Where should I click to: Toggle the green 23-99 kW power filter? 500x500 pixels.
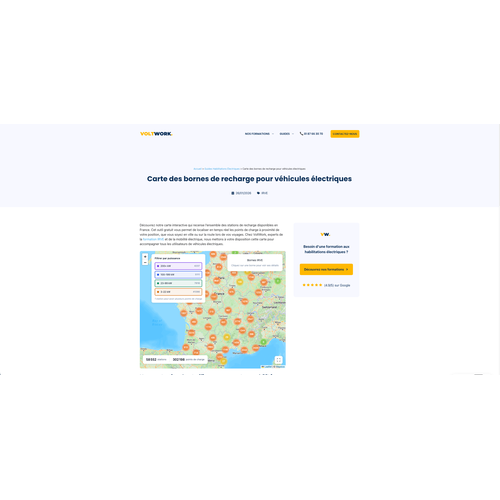tap(178, 283)
